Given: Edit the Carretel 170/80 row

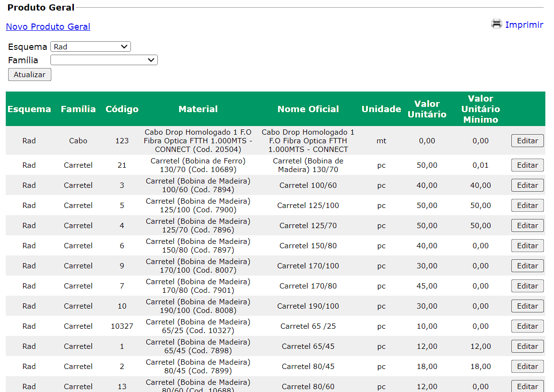Looking at the screenshot, I should pos(527,286).
